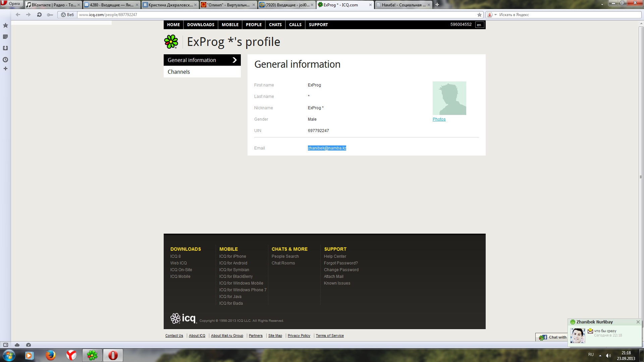
Task: Switch to Намба! Социальная tab
Action: coord(404,5)
